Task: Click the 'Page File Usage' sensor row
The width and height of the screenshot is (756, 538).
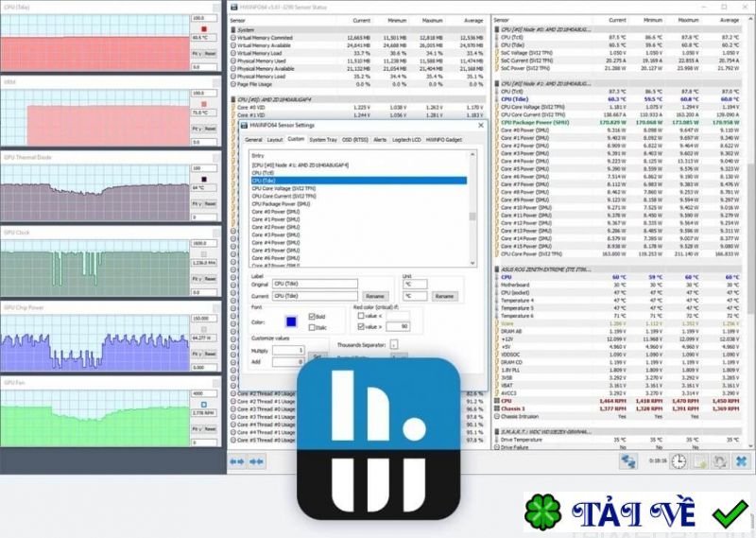Action: [x=359, y=84]
